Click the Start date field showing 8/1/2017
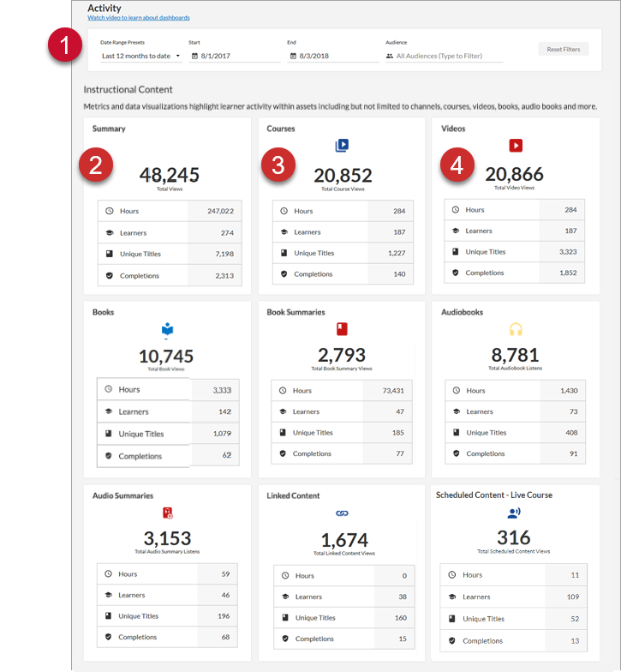The height and width of the screenshot is (672, 621). point(235,56)
